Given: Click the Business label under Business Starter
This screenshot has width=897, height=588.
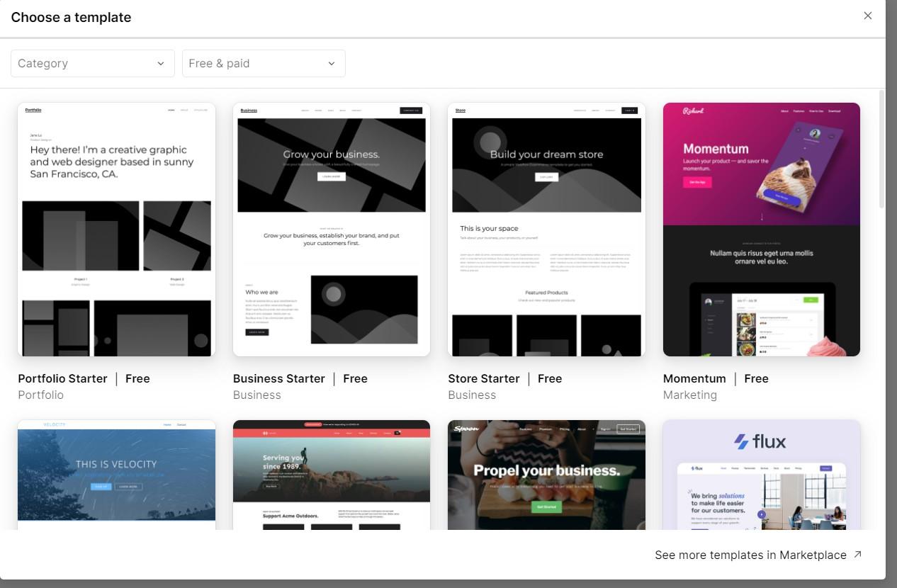Looking at the screenshot, I should [256, 395].
